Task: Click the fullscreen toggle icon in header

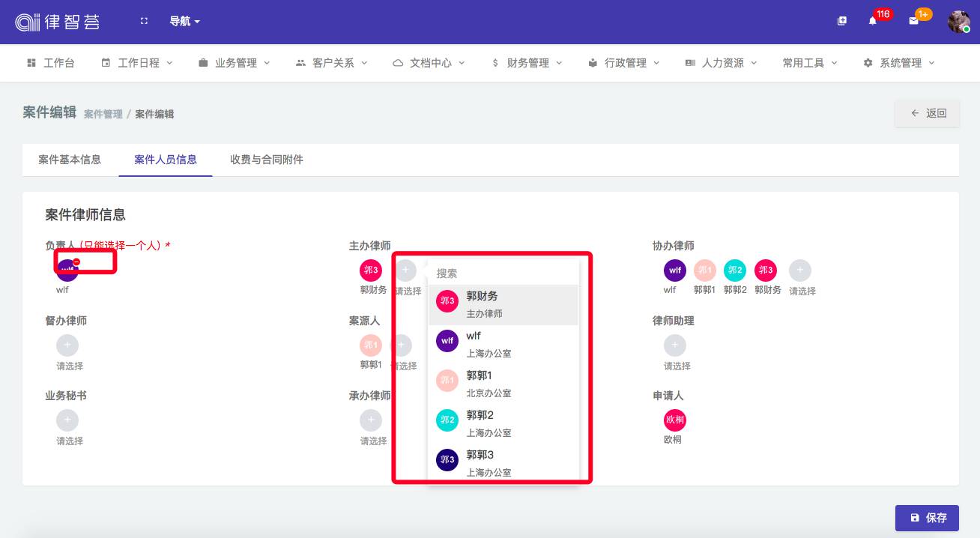Action: [144, 21]
